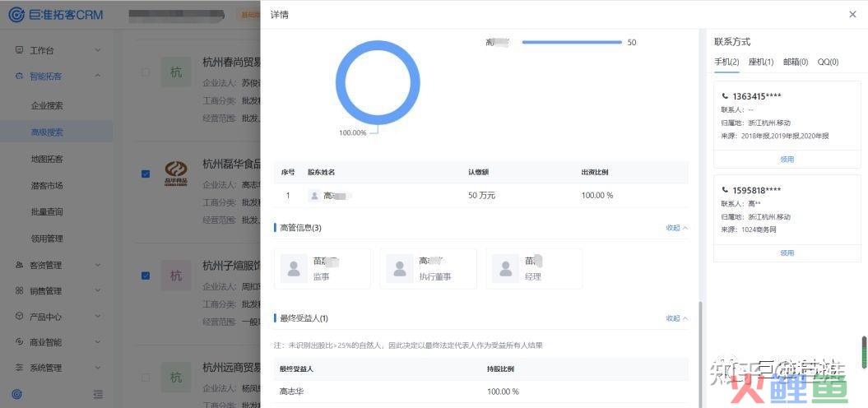Expand the 工作台 menu chevron

tap(98, 50)
